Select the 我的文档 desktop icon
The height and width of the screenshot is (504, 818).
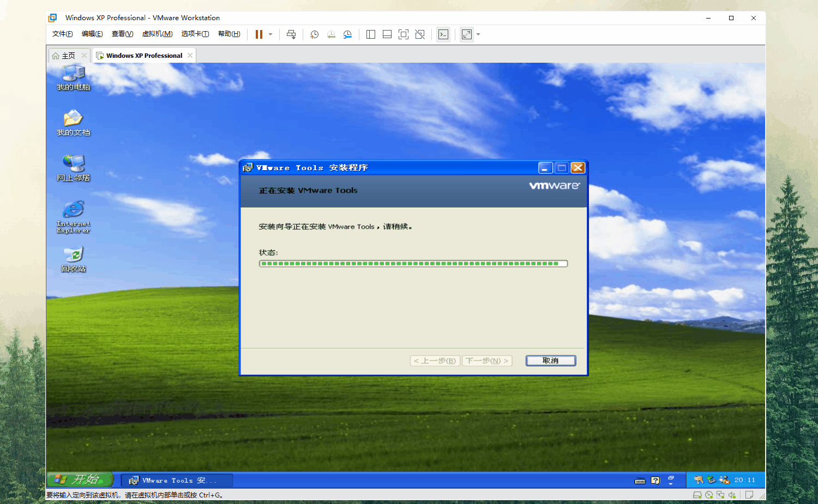tap(74, 123)
